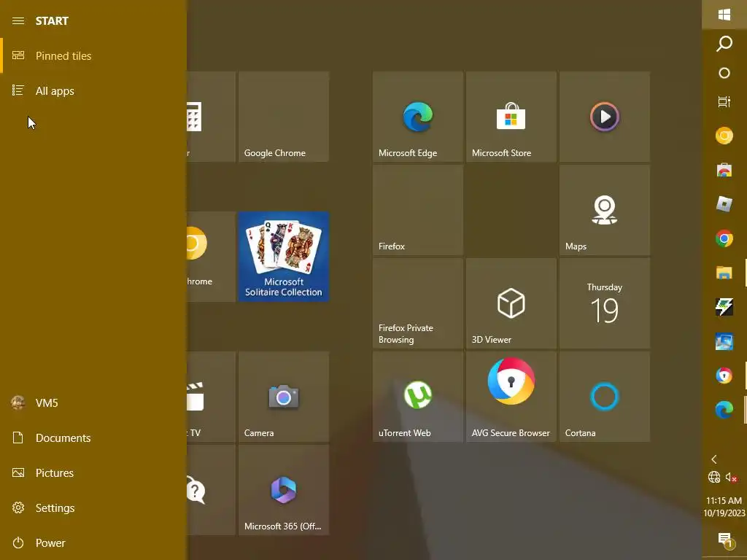Launch Roblox icon on taskbar

[x=724, y=204]
